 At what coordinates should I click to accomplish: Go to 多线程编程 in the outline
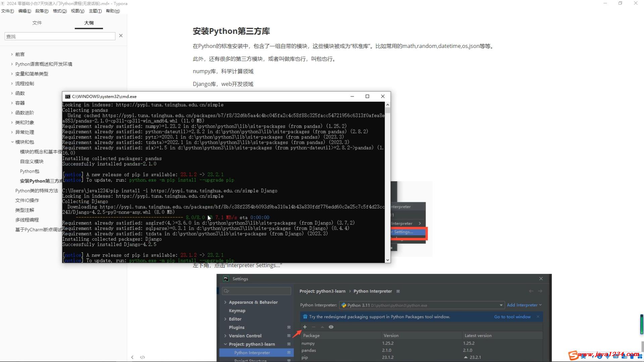click(x=27, y=220)
